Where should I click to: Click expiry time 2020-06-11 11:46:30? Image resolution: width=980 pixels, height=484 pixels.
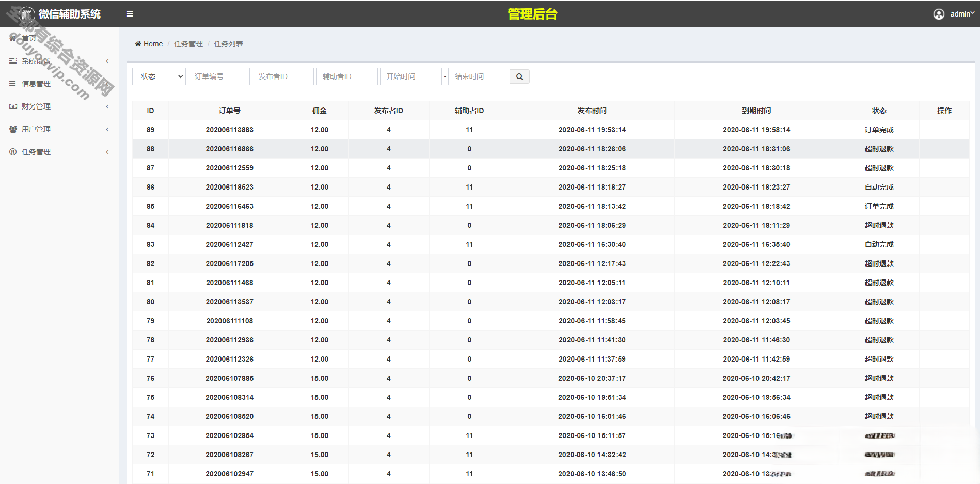tap(756, 340)
